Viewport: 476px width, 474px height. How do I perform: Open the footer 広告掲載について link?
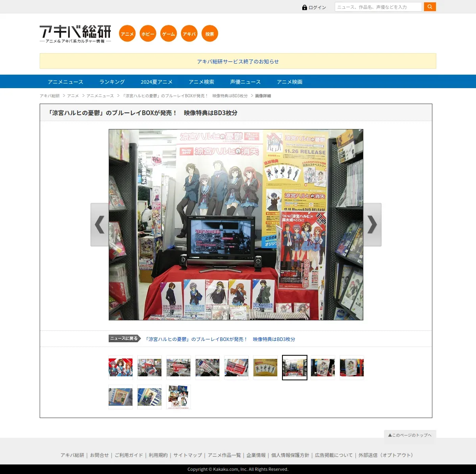point(334,455)
